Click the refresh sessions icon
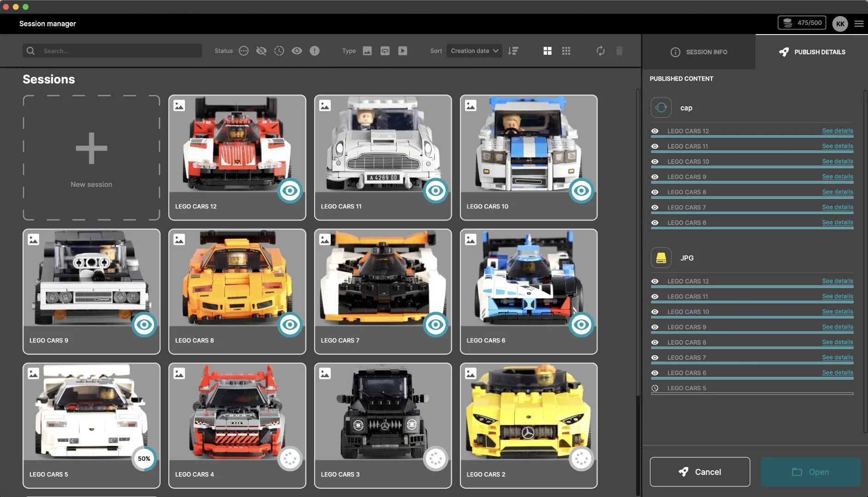 point(600,51)
